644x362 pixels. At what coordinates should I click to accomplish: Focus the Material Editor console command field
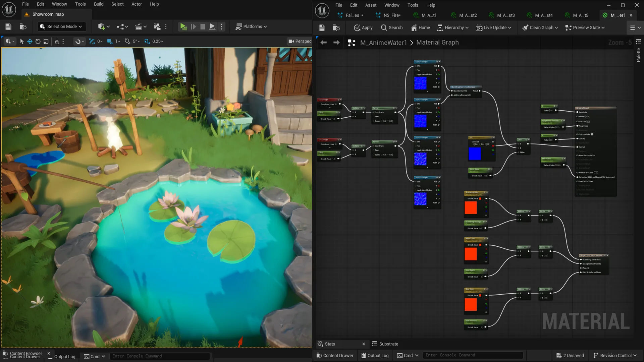click(473, 355)
